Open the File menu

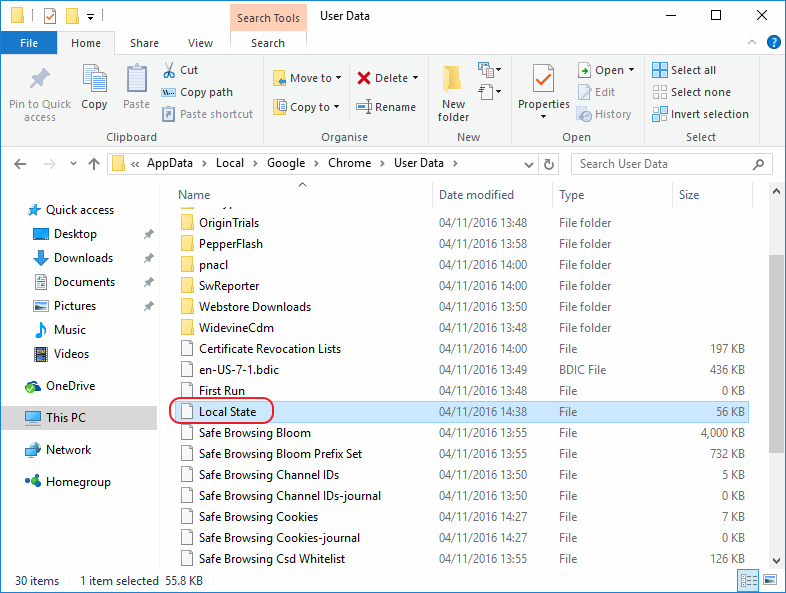(x=29, y=43)
